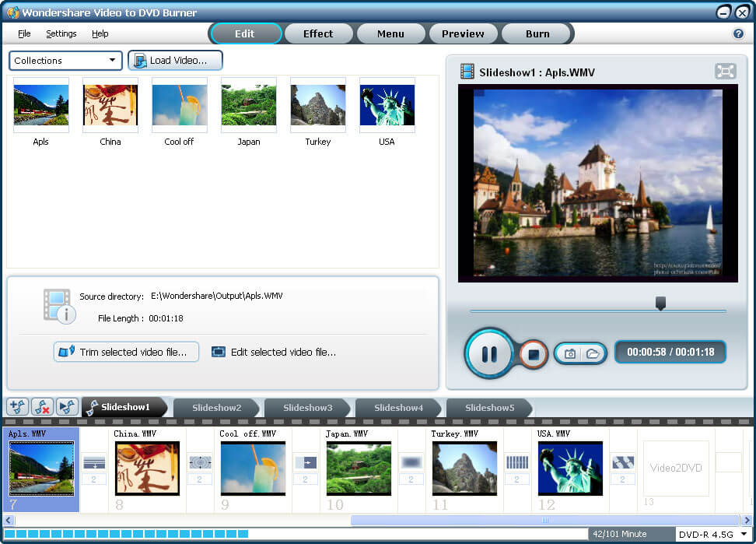Click the play slideshow icon beside Slideshow1
The width and height of the screenshot is (756, 544).
pyautogui.click(x=67, y=407)
